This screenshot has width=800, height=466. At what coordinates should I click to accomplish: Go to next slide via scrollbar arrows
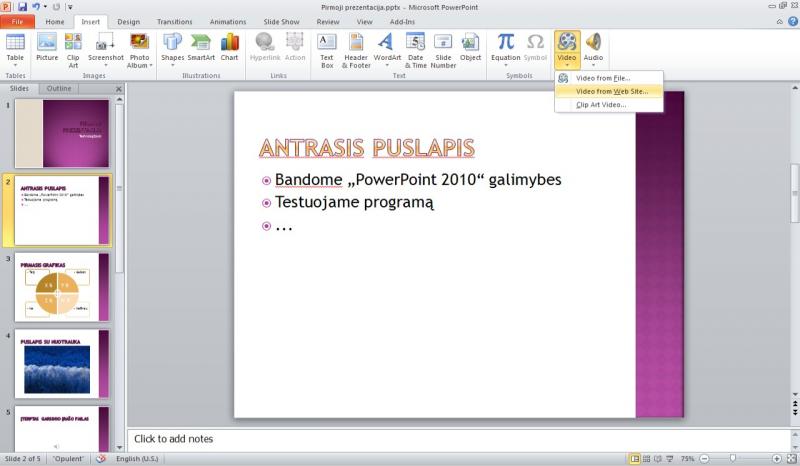click(795, 411)
